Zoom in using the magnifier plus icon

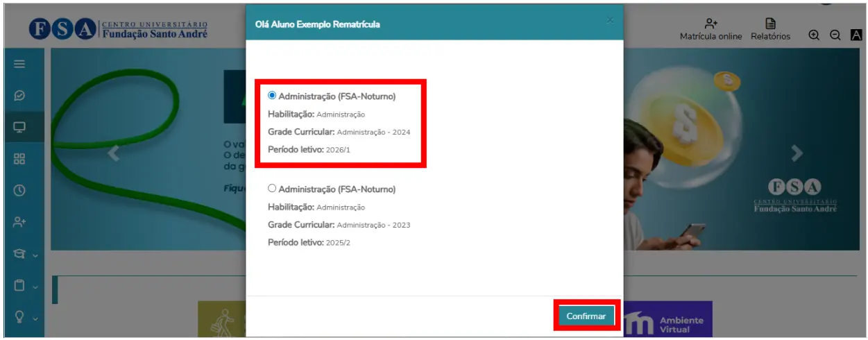click(x=815, y=35)
